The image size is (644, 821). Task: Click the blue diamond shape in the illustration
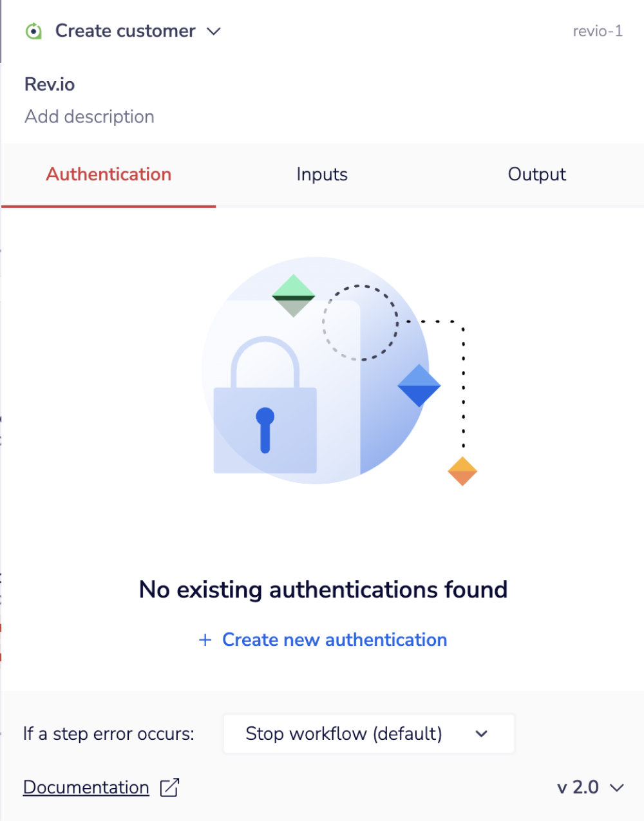coord(419,386)
